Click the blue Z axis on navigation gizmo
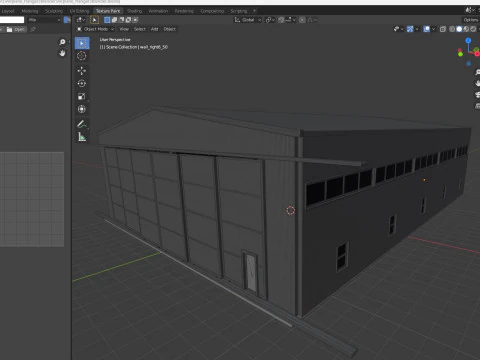 [x=468, y=40]
